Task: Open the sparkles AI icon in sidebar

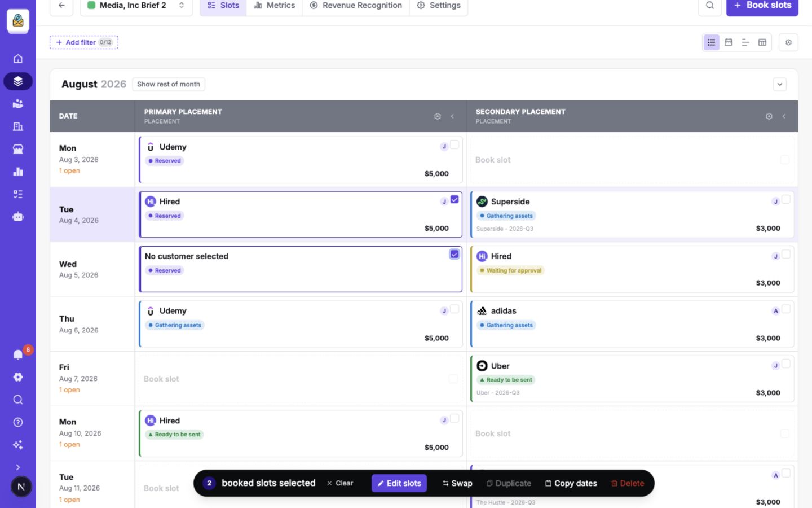Action: point(18,445)
